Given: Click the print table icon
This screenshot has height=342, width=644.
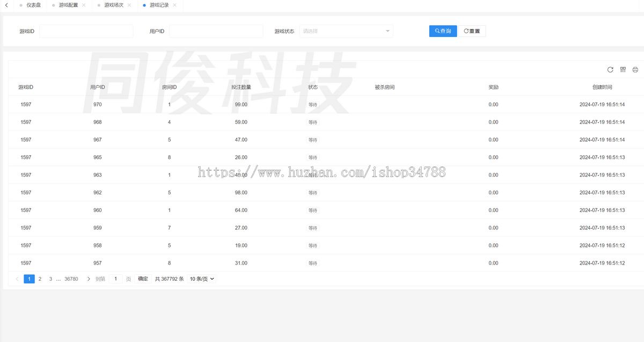Looking at the screenshot, I should pyautogui.click(x=635, y=70).
